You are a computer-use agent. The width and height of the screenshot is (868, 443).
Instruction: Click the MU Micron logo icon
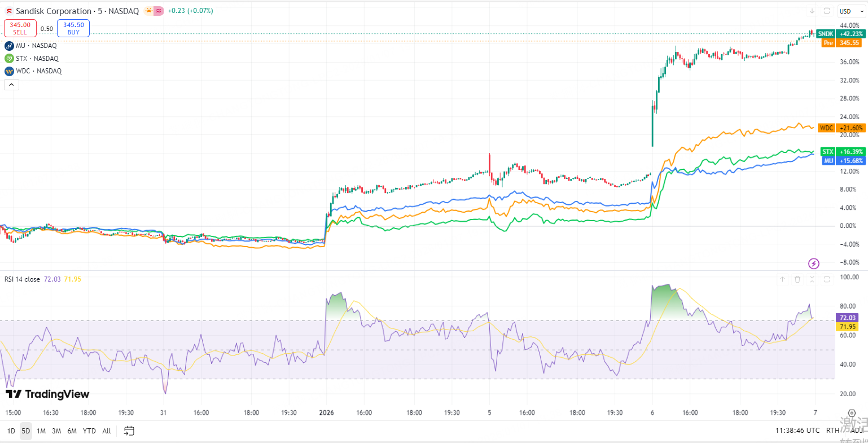coord(9,46)
